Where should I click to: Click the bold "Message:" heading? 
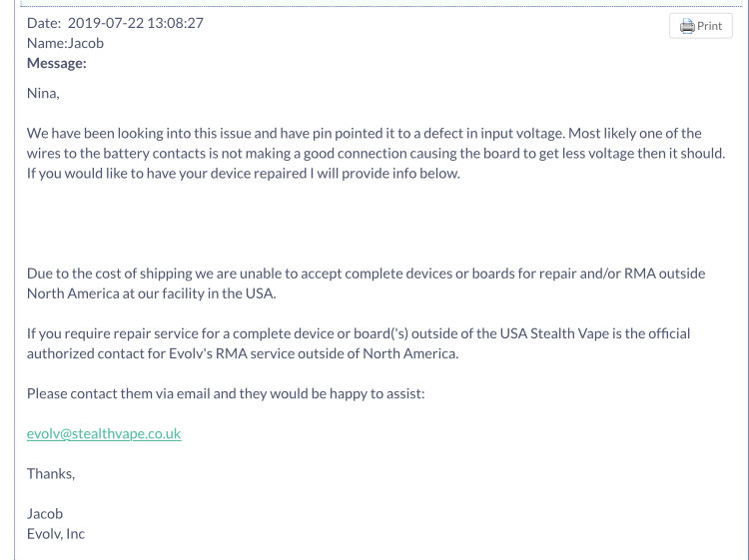[x=56, y=63]
